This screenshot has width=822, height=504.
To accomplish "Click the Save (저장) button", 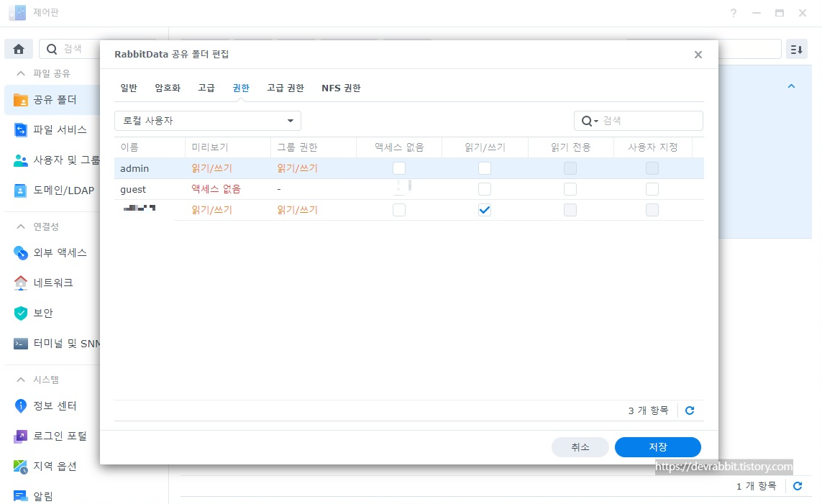I will coord(658,447).
